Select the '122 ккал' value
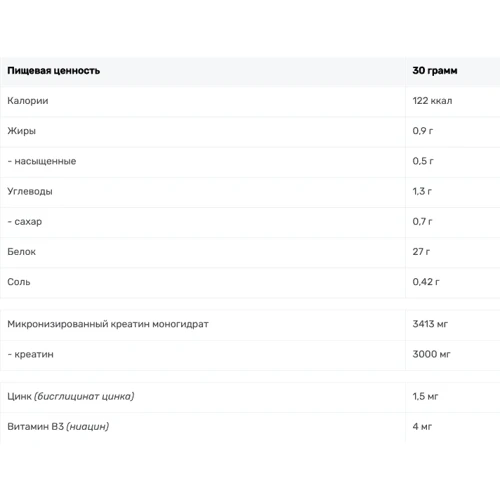This screenshot has width=500, height=500. (x=432, y=101)
